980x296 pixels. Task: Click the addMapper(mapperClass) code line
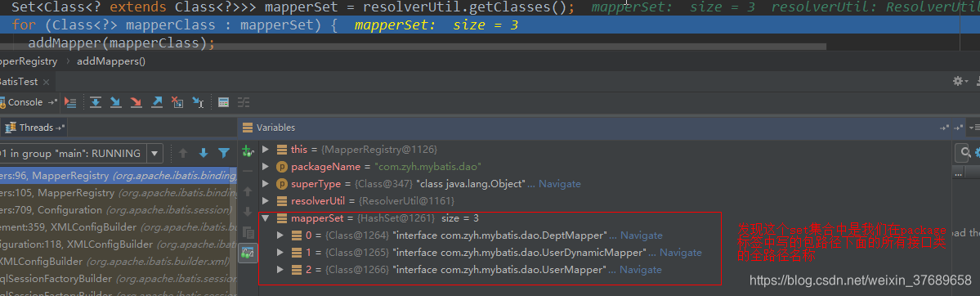pos(121,43)
